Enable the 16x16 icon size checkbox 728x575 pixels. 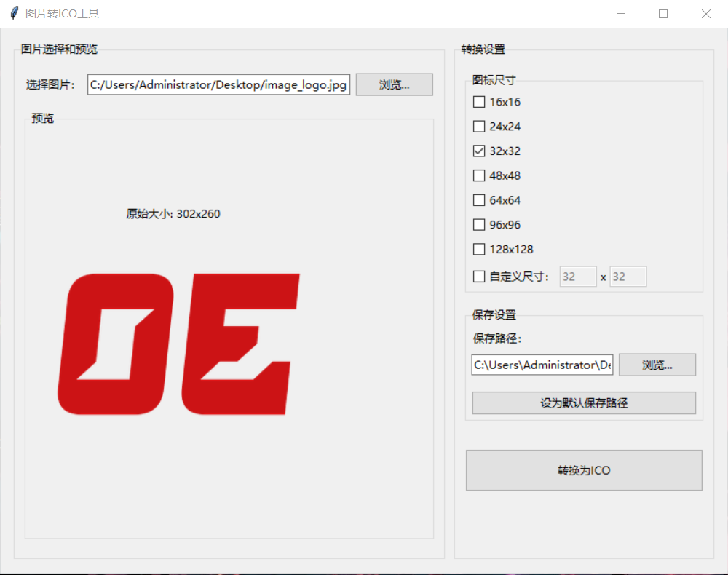pos(479,102)
